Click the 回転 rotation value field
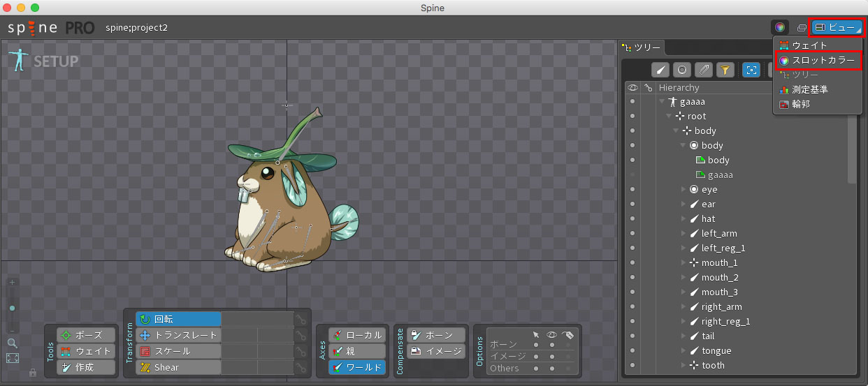Image resolution: width=868 pixels, height=386 pixels. [x=257, y=319]
